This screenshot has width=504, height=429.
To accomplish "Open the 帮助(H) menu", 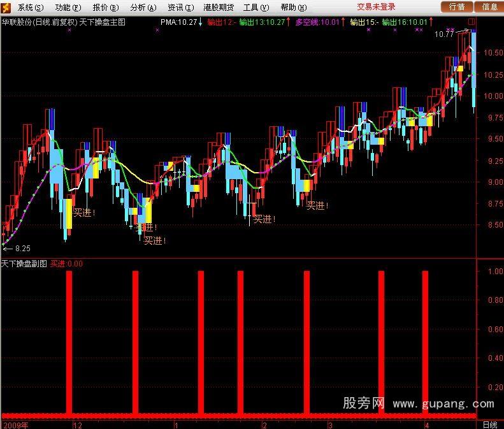I will tap(294, 7).
